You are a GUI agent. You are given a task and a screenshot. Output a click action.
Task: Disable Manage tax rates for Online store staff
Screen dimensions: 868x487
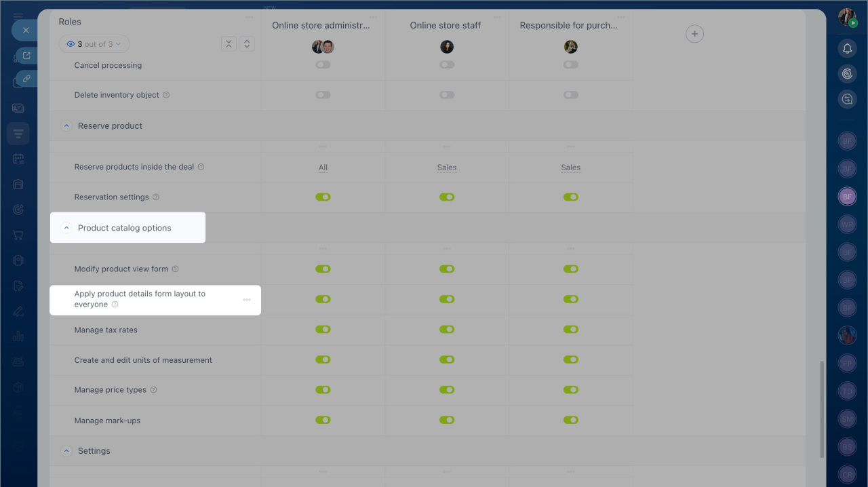click(447, 330)
